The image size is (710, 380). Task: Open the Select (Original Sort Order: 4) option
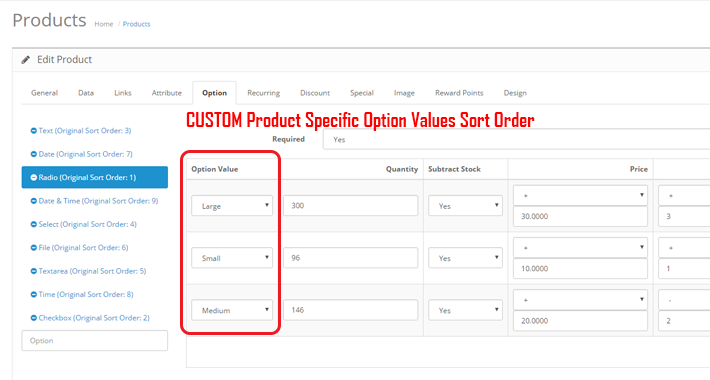(x=87, y=225)
